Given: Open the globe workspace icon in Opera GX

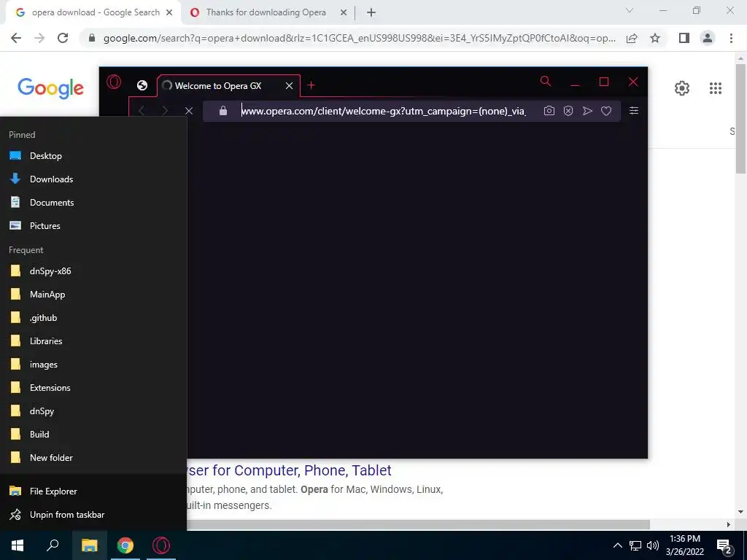Looking at the screenshot, I should coord(142,85).
